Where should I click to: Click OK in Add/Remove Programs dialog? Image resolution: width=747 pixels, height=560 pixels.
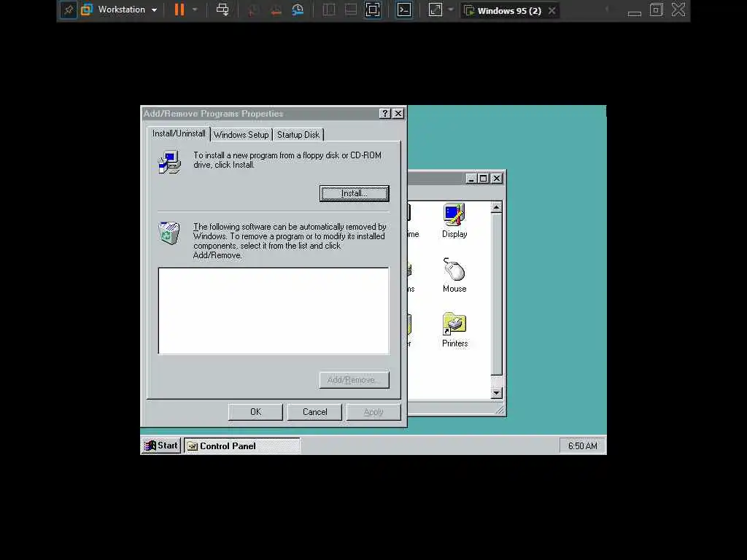255,412
